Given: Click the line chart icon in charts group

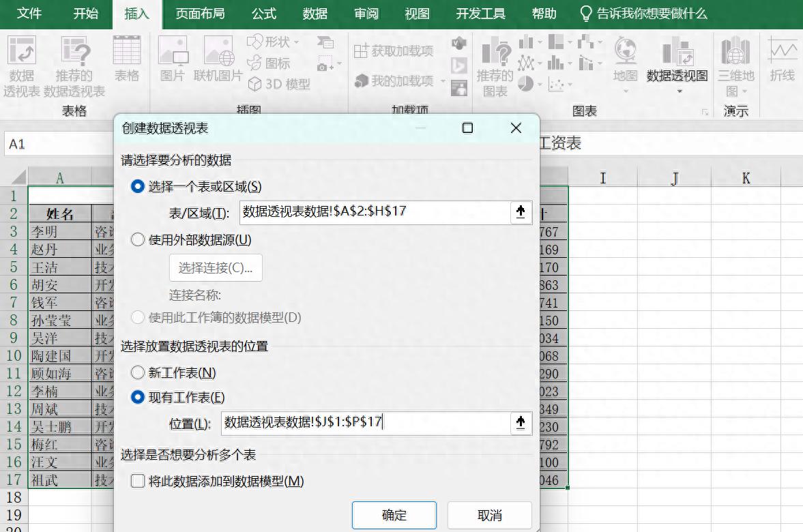Looking at the screenshot, I should point(526,63).
